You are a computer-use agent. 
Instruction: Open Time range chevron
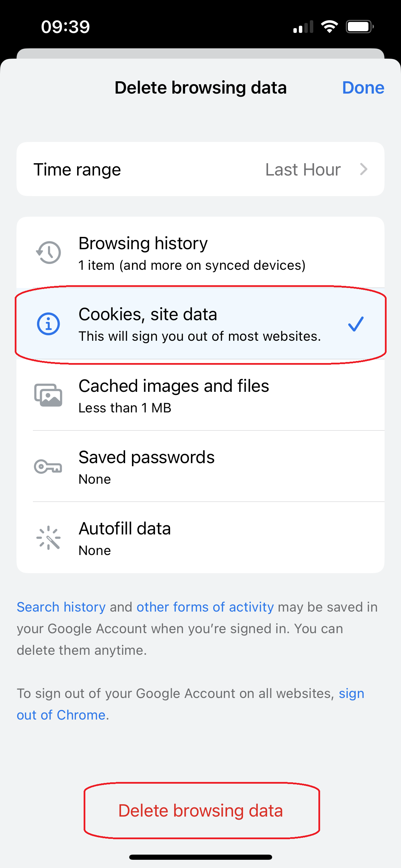point(364,169)
